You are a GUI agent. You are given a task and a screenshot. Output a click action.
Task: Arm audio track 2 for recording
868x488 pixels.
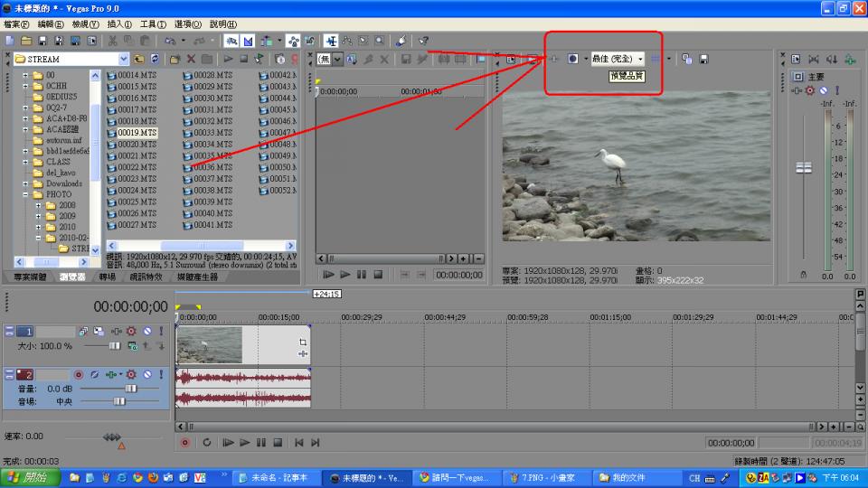pyautogui.click(x=78, y=374)
